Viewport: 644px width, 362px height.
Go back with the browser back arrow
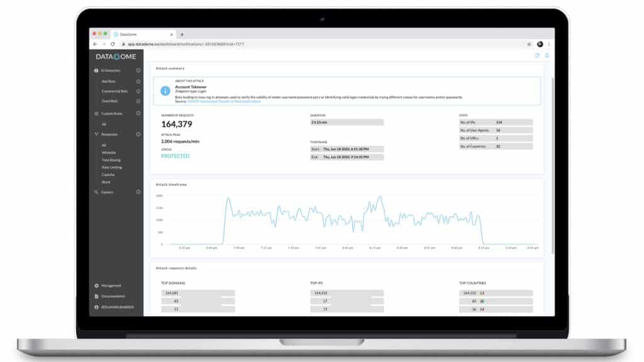96,44
